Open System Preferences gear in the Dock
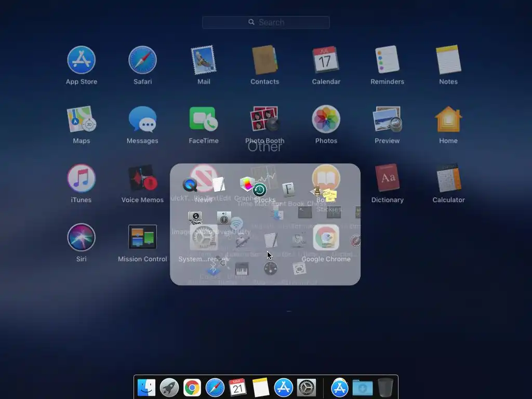Viewport: 532px width, 399px height. [307, 388]
